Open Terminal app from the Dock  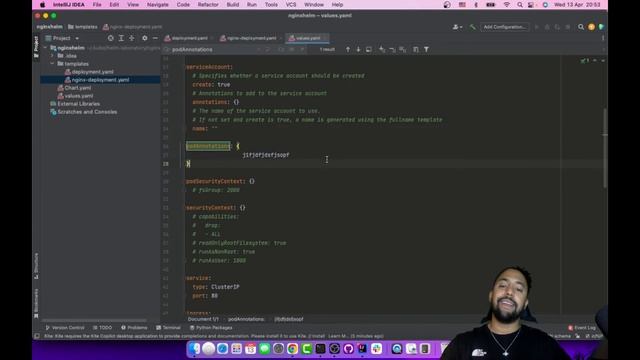click(320, 349)
